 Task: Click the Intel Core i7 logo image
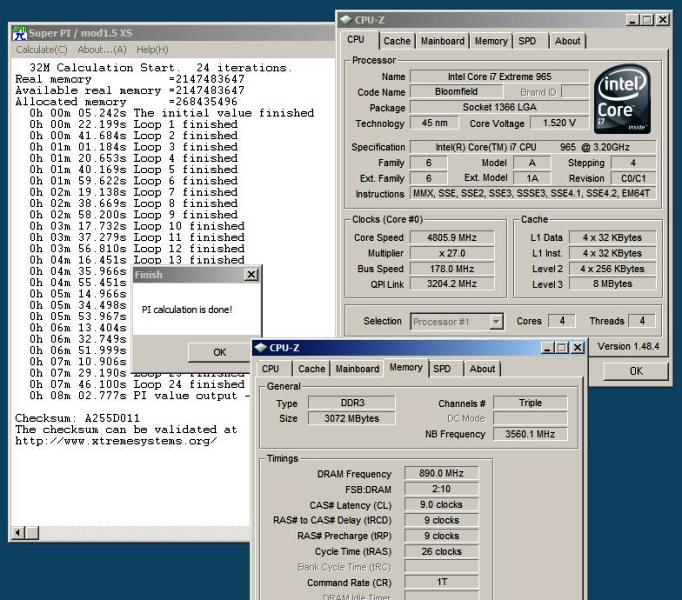coord(622,99)
